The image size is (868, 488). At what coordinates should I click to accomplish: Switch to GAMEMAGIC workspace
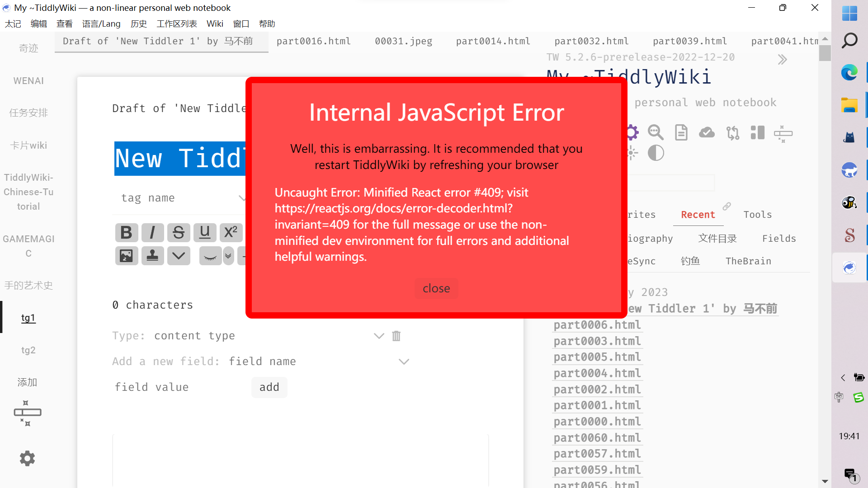[x=28, y=246]
